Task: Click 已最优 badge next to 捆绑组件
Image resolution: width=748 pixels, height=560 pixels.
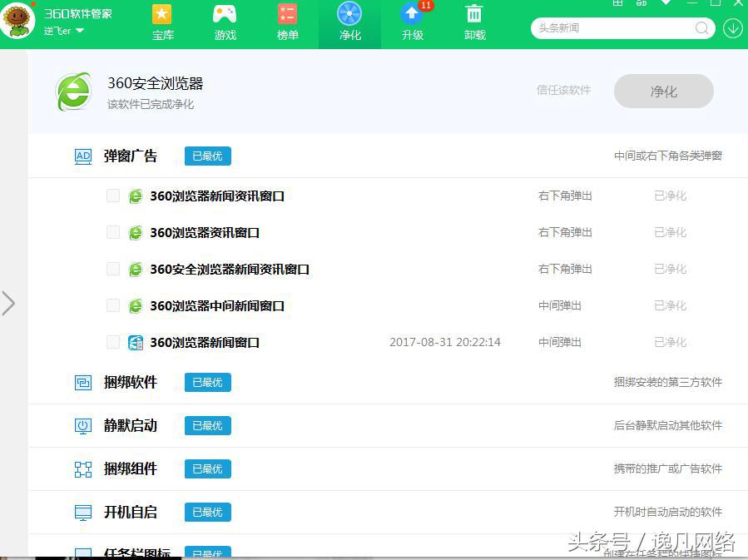Action: tap(207, 469)
